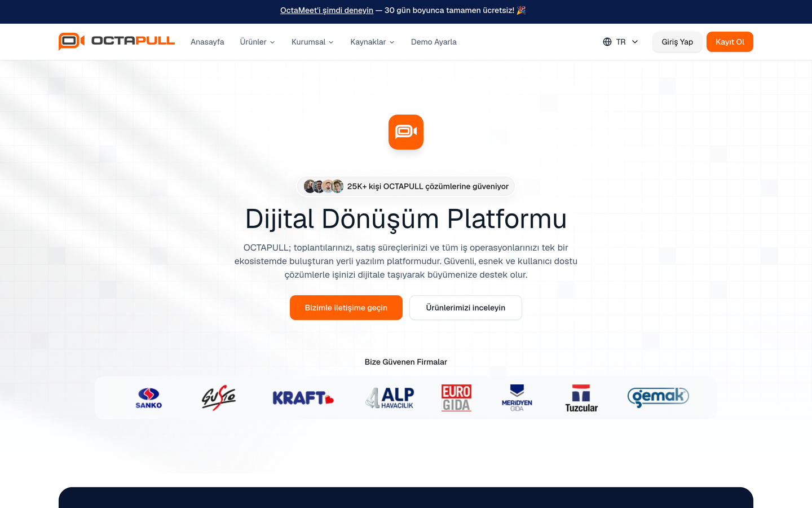Screen dimensions: 812x508
Task: Click the OCTAPULL logo in header
Action: pos(117,41)
